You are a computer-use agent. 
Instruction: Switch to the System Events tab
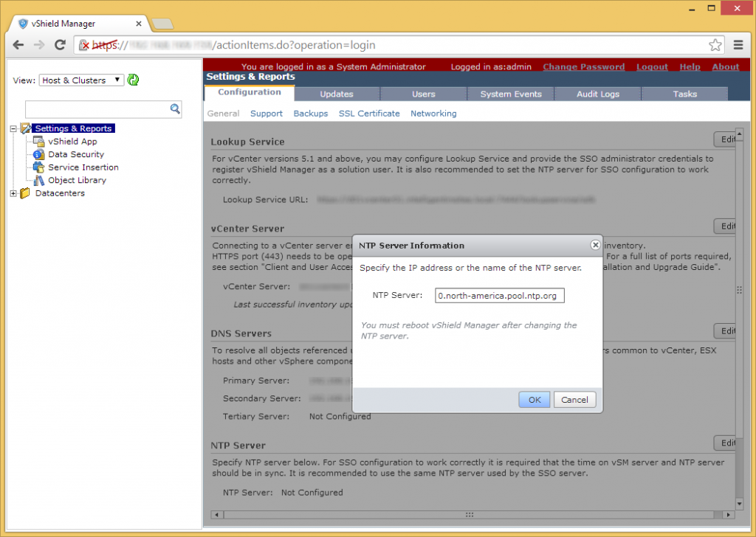coord(509,93)
